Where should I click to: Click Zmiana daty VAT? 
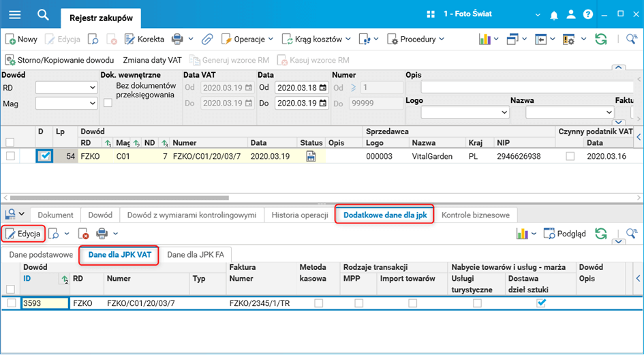coord(153,61)
